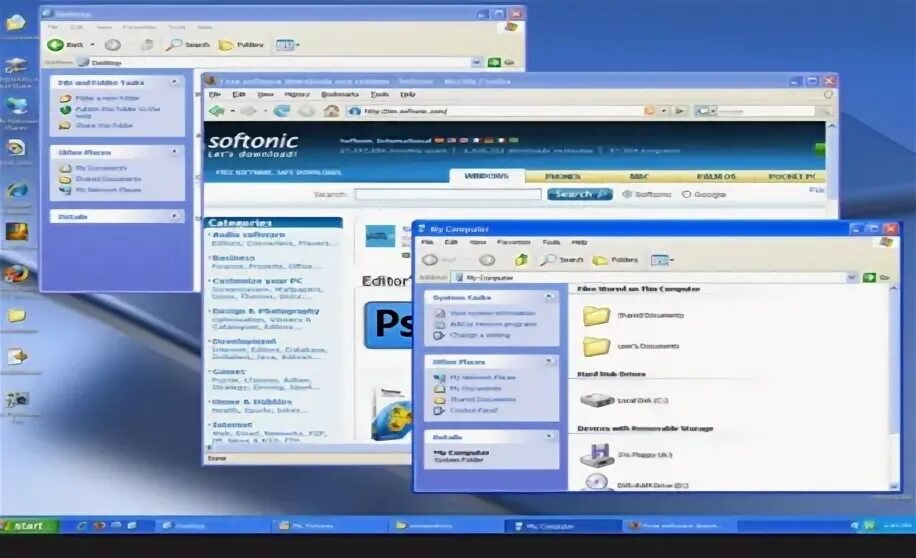Open Firefox search engine dropdown
This screenshot has width=916, height=558.
(x=705, y=110)
